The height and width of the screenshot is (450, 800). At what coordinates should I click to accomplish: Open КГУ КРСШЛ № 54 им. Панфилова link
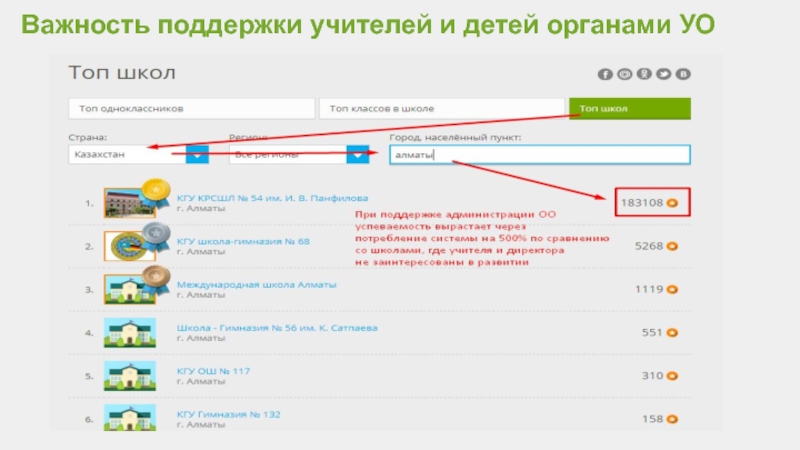tap(272, 198)
